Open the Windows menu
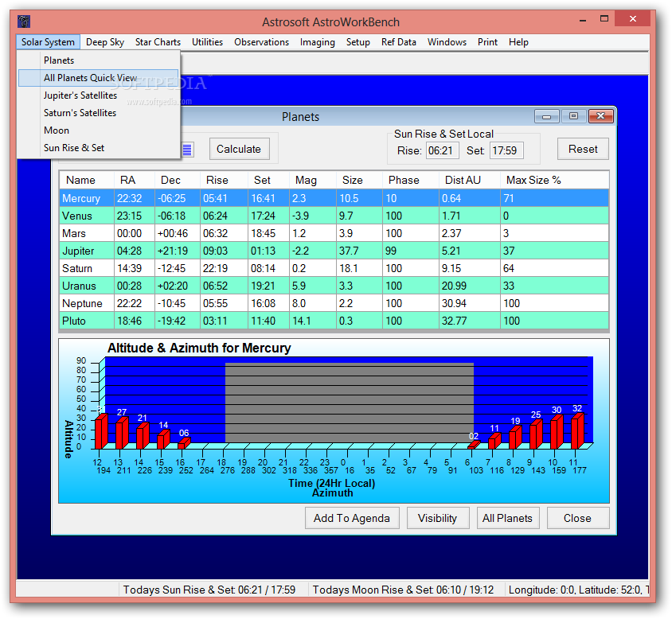Image resolution: width=672 pixels, height=619 pixels. (447, 42)
